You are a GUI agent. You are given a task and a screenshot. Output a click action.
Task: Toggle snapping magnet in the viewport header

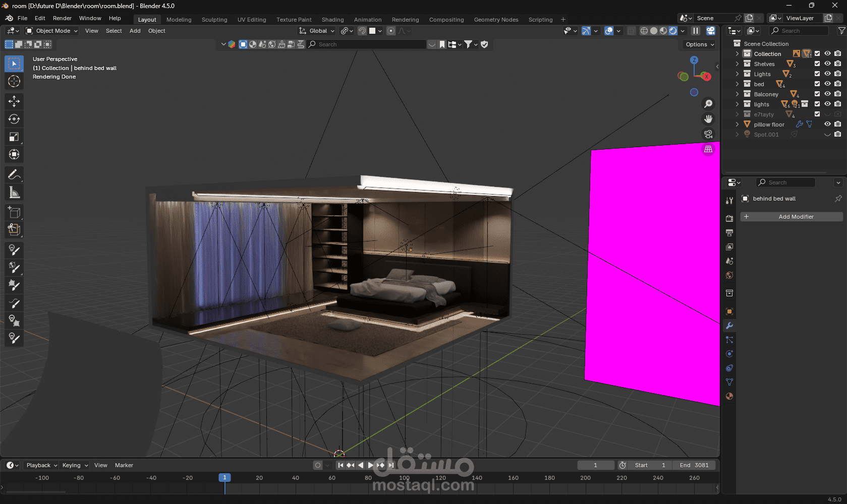(x=362, y=31)
